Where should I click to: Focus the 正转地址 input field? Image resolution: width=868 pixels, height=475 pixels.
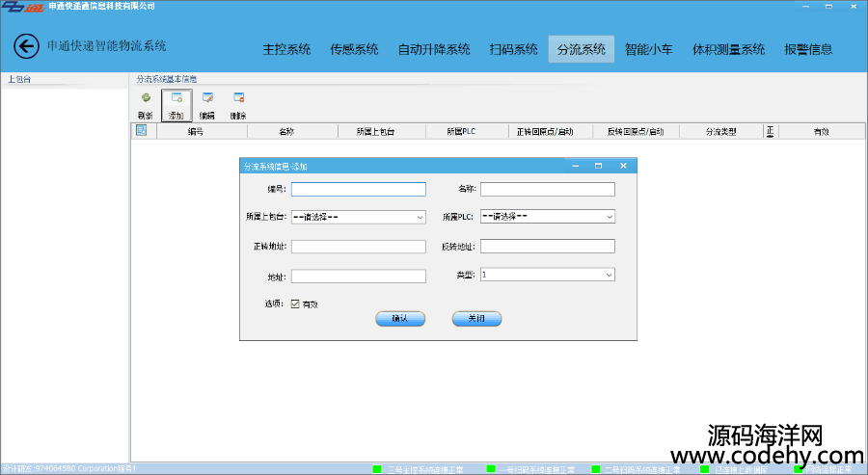[358, 247]
